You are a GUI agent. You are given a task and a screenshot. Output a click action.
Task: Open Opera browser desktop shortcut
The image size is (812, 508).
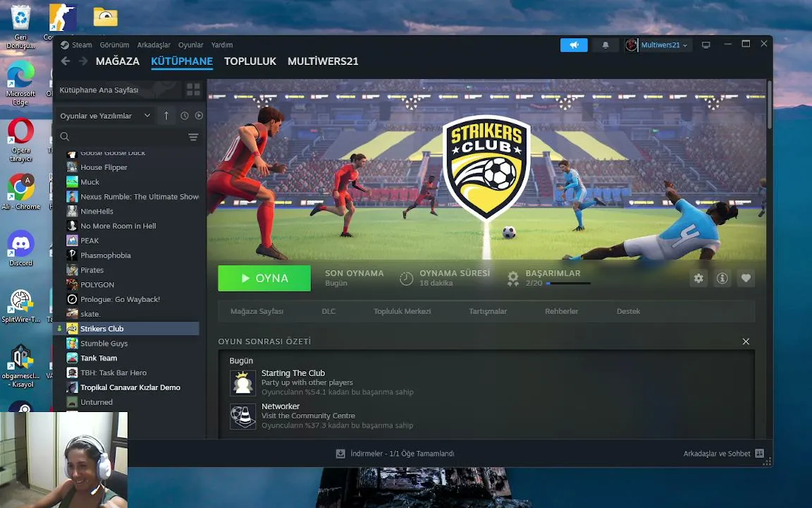point(20,140)
